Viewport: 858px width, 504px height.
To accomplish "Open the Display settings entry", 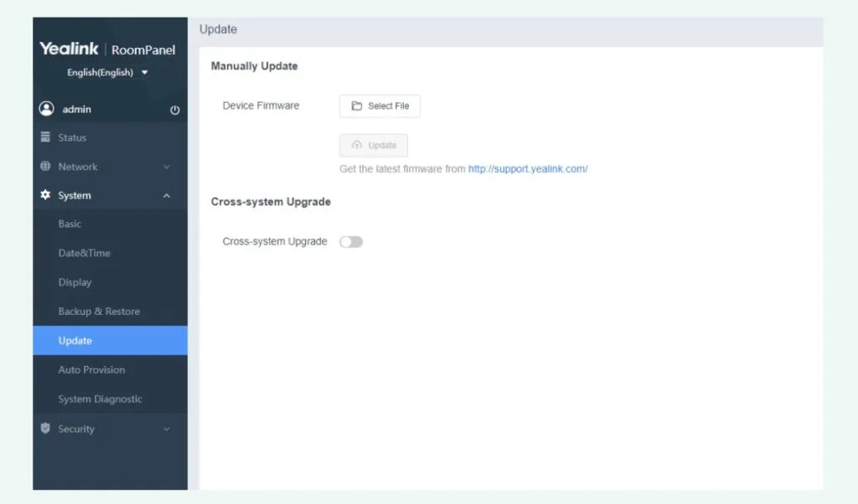I will click(75, 282).
